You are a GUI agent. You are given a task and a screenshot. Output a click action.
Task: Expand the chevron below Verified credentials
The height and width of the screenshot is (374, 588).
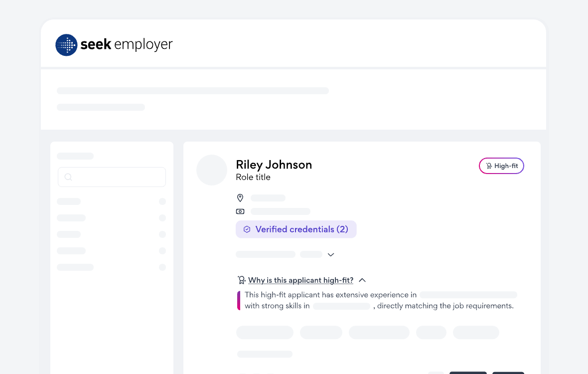(331, 255)
